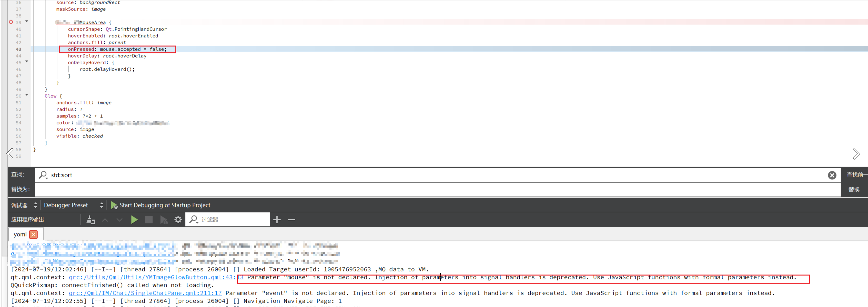
Task: Click the 'cursorShape: Qt.PointingHandCursor' line
Action: tap(117, 29)
